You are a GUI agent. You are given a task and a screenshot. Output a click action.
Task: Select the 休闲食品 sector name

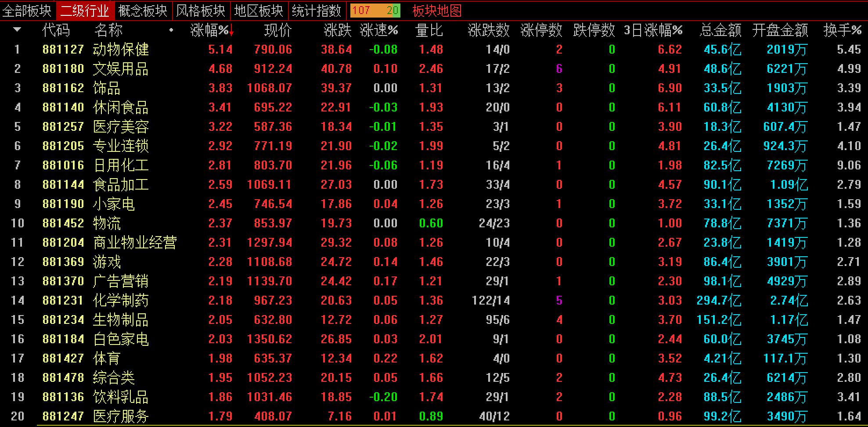(x=121, y=107)
